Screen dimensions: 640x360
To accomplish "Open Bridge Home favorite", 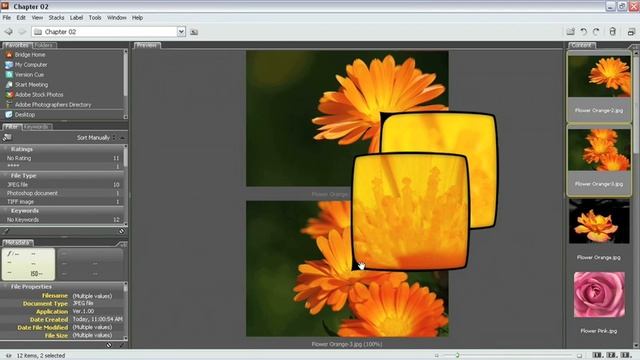I will click(x=30, y=54).
